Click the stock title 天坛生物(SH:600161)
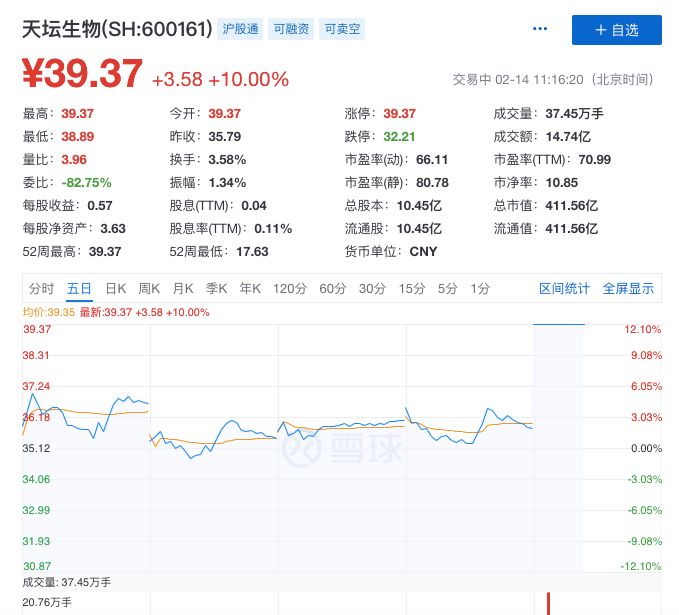Viewport: 679px width, 615px height. [x=117, y=29]
